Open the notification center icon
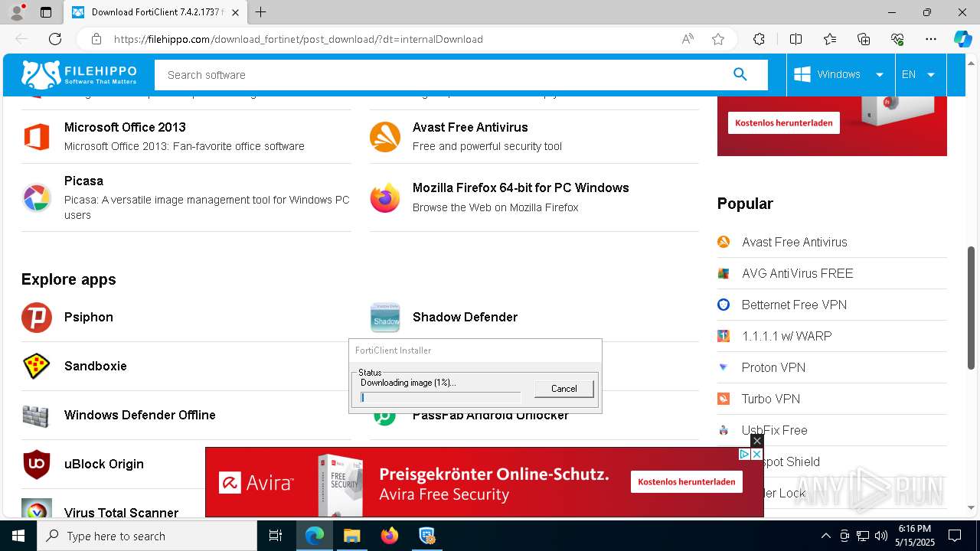 click(x=955, y=536)
